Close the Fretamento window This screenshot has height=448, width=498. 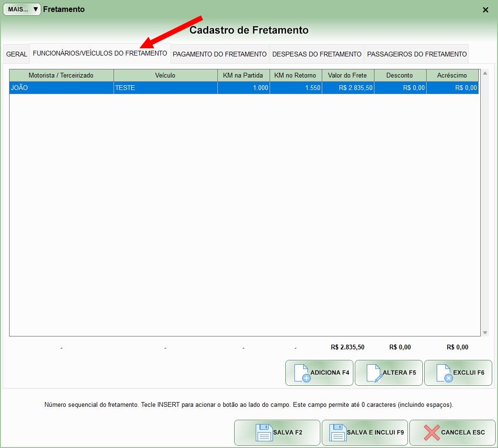coord(486,10)
